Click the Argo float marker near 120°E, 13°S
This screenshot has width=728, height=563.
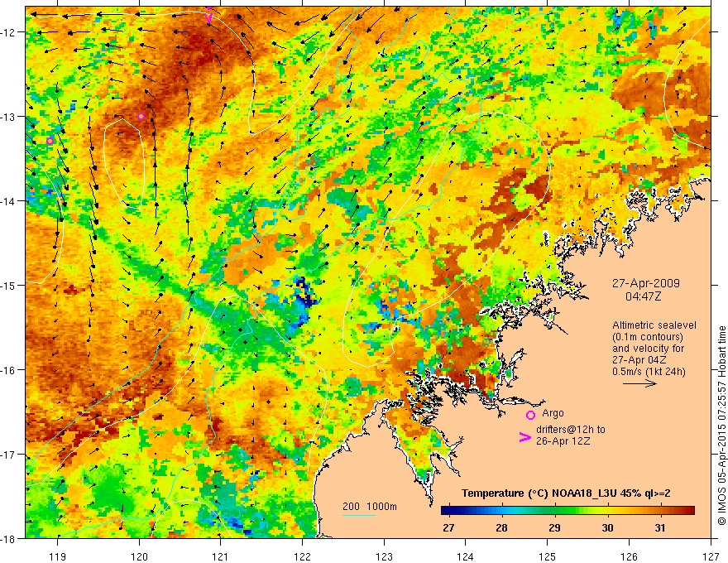click(141, 116)
